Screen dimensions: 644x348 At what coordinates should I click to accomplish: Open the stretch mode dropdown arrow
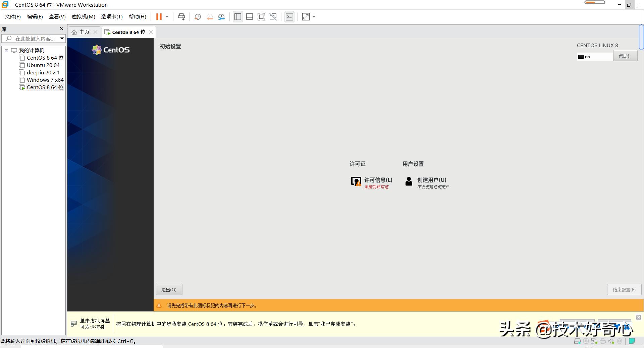313,17
